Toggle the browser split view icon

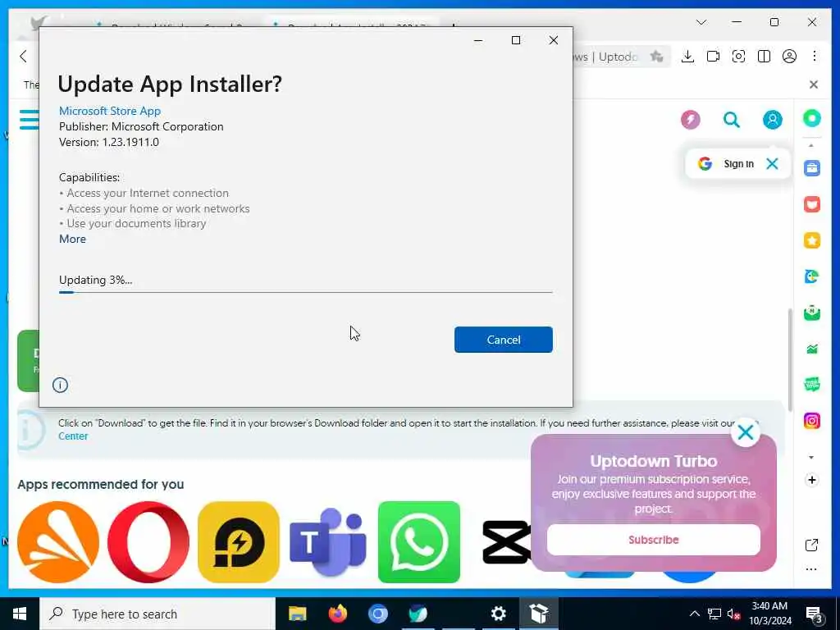tap(764, 57)
